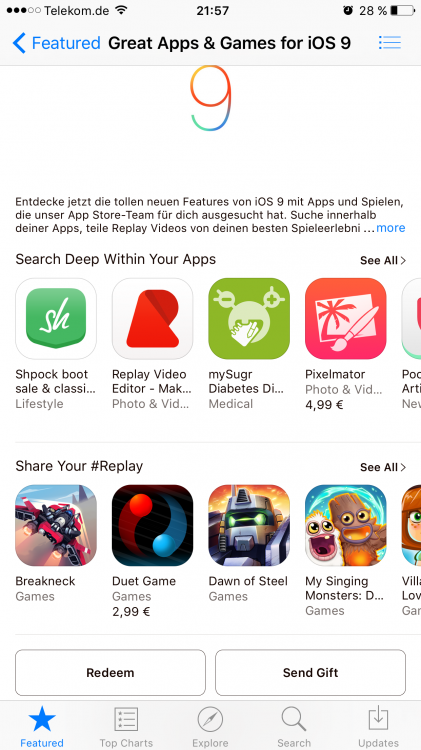See All for Search Deep Within Your Apps
Image resolution: width=421 pixels, height=750 pixels.
pyautogui.click(x=383, y=260)
